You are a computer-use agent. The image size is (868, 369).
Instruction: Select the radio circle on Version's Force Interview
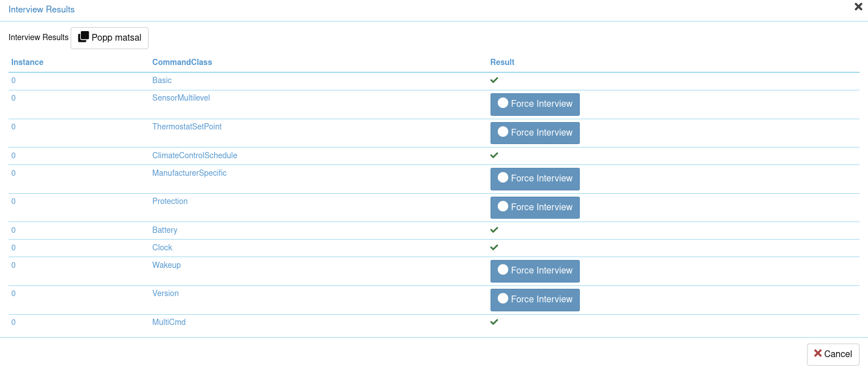[x=503, y=298]
